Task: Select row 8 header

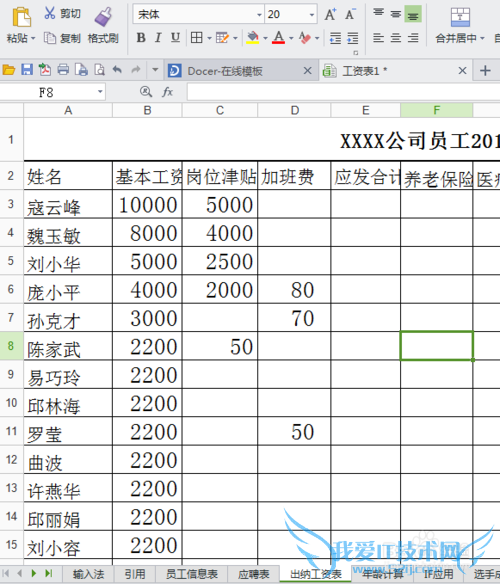Action: tap(11, 346)
